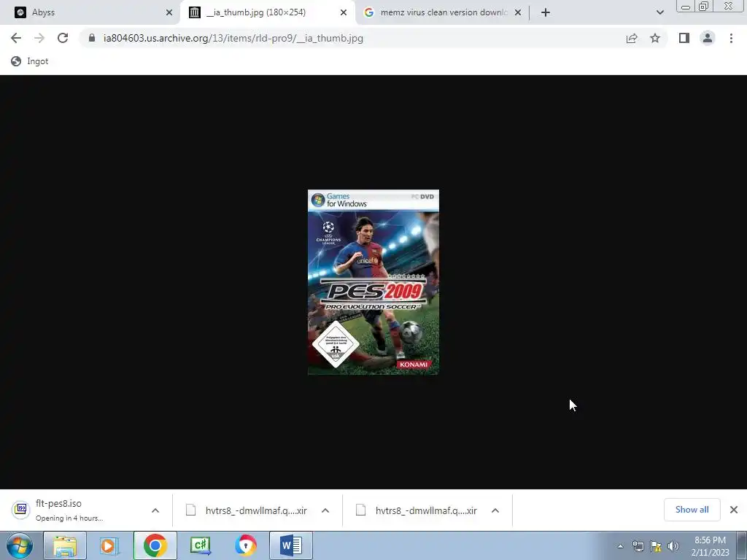Image resolution: width=747 pixels, height=560 pixels.
Task: Show hidden system tray icons
Action: point(620,546)
